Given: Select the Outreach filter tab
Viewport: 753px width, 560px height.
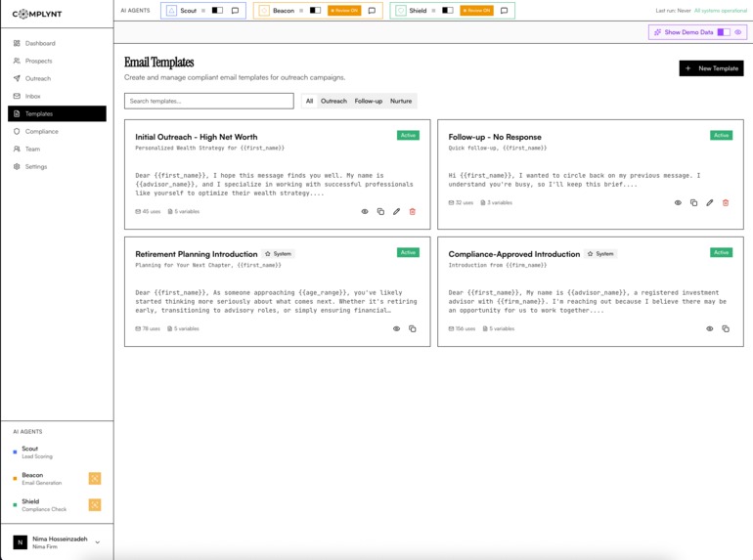Looking at the screenshot, I should click(333, 102).
